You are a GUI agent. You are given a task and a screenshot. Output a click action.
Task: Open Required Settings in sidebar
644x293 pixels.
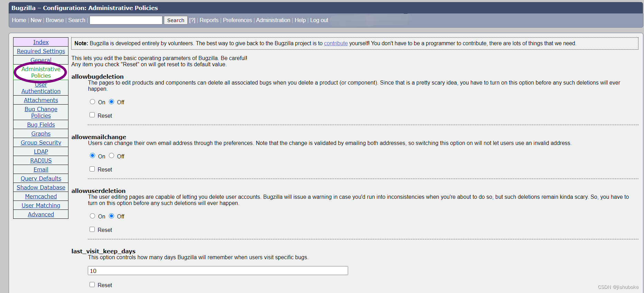[41, 51]
